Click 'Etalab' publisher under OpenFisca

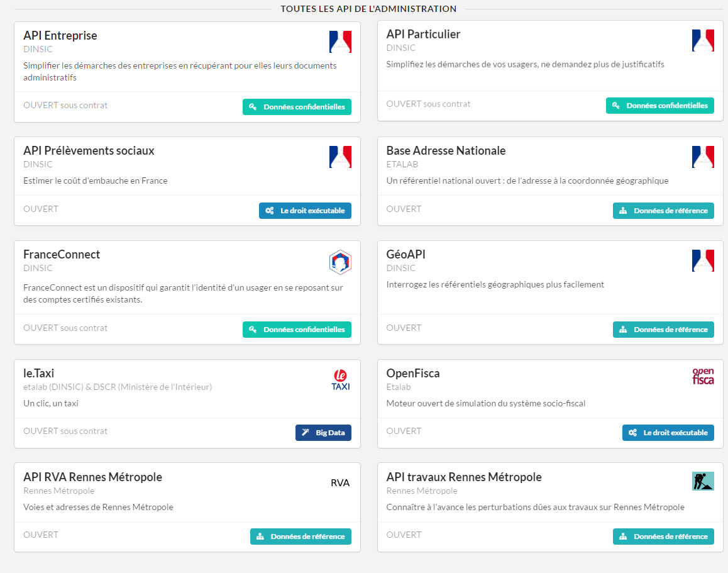click(399, 387)
